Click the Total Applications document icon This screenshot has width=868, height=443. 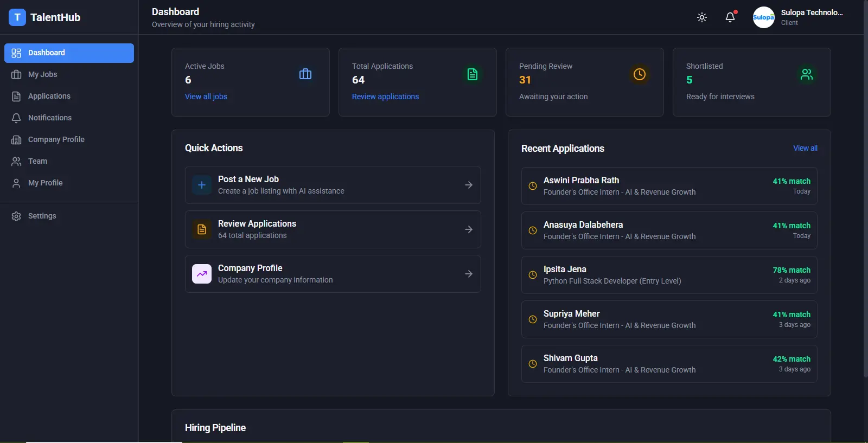point(473,74)
